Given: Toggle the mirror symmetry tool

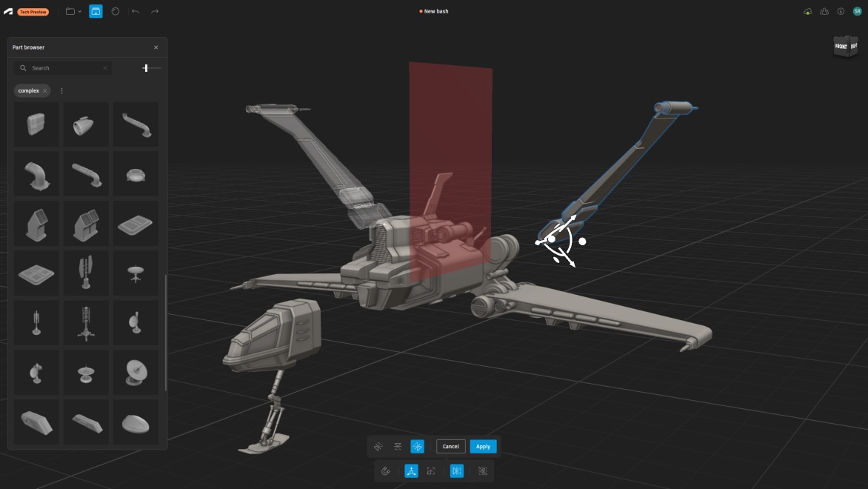Looking at the screenshot, I should click(x=457, y=471).
